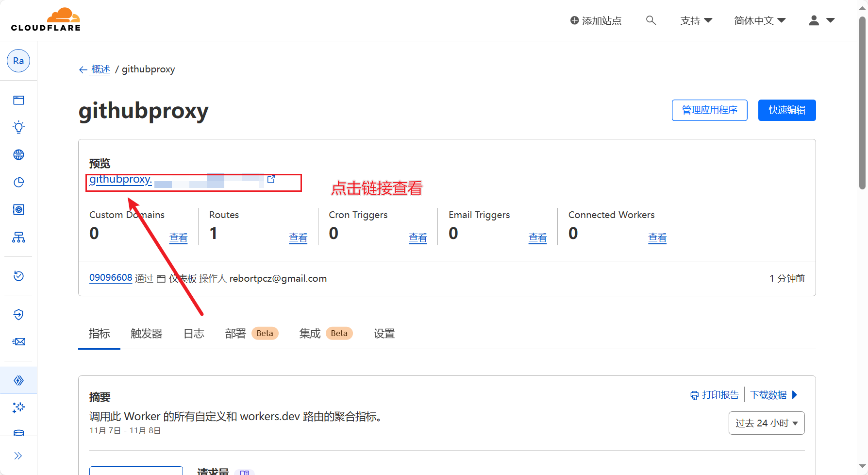
Task: Click the Analytics pie chart icon
Action: coord(18,182)
